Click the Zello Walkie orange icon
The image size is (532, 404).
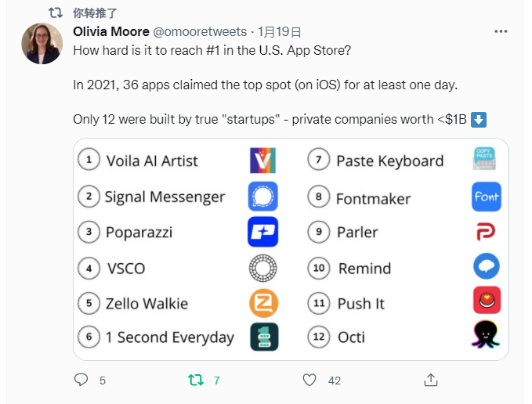(x=262, y=303)
